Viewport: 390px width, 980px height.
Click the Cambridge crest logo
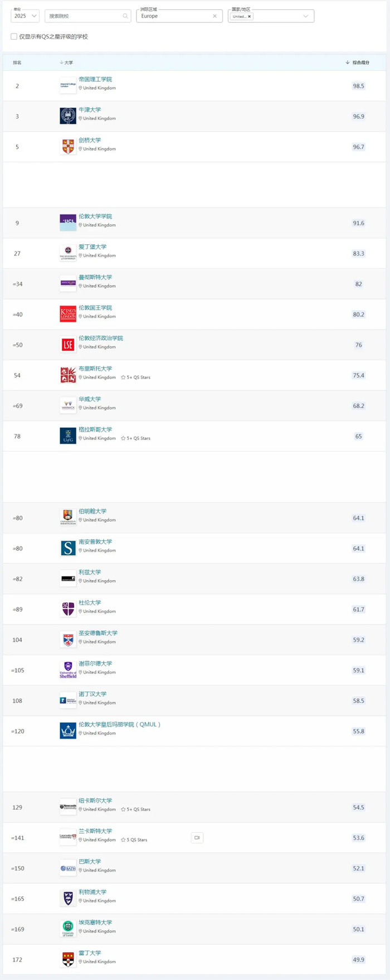point(68,147)
